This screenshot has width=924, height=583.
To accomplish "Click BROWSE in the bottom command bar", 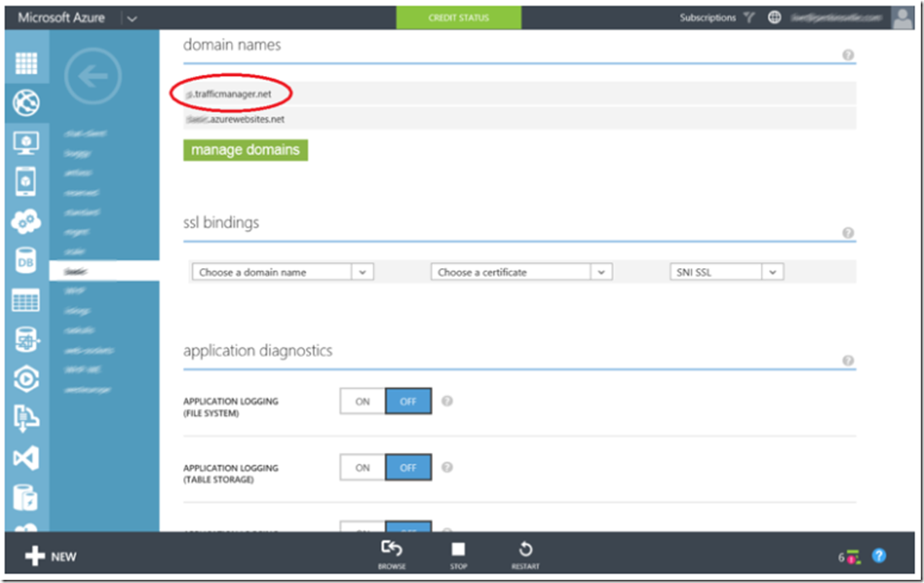I will pos(392,555).
